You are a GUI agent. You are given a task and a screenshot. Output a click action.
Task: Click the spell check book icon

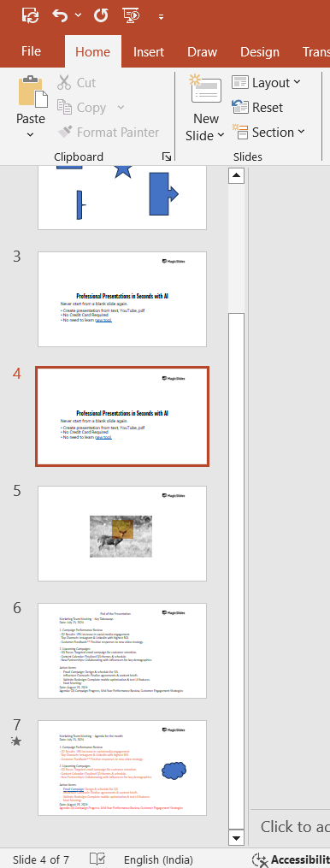97,859
